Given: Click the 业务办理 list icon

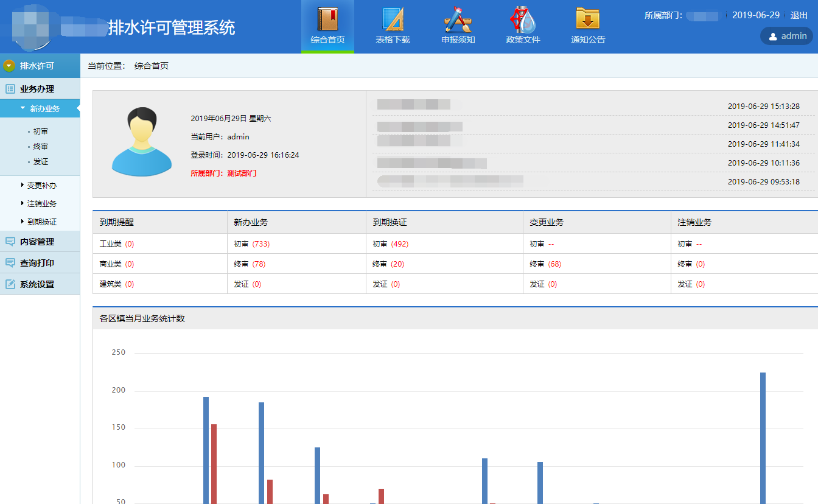Looking at the screenshot, I should 10,89.
